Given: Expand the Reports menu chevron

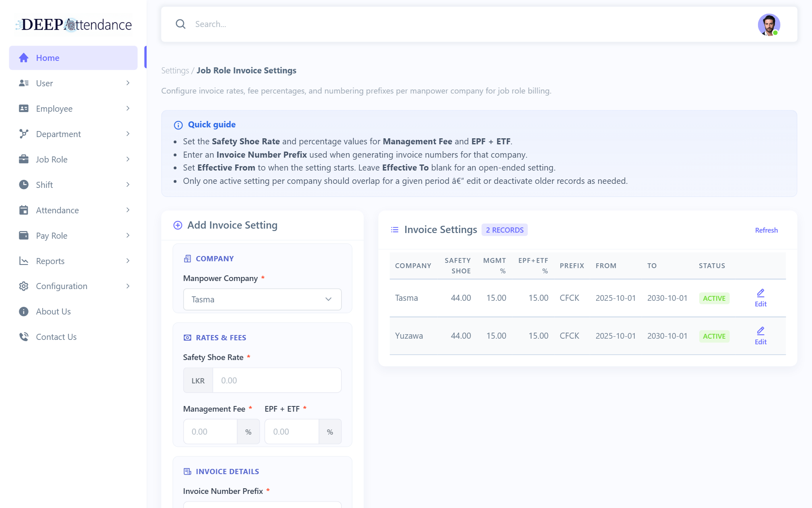Looking at the screenshot, I should (128, 261).
